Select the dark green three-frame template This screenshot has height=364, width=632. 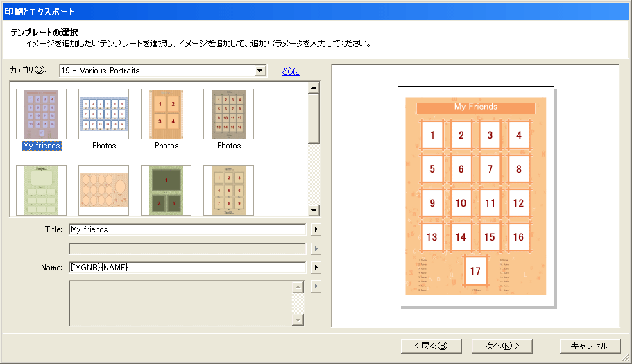(166, 190)
